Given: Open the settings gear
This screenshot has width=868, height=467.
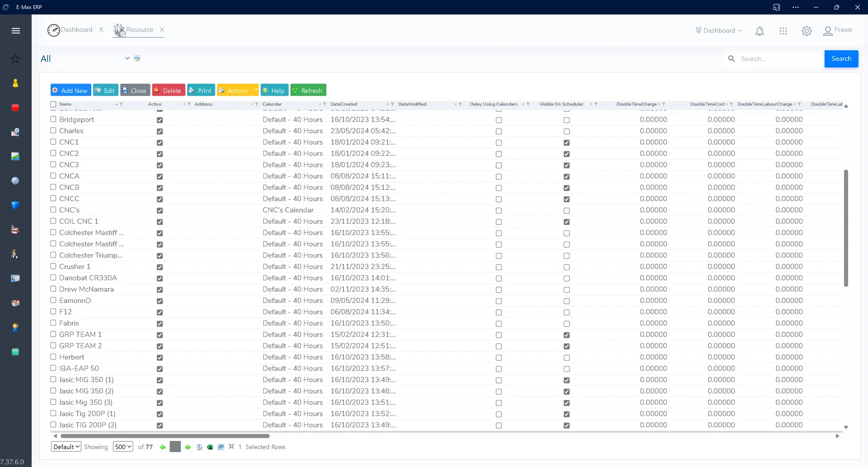Looking at the screenshot, I should [x=807, y=31].
